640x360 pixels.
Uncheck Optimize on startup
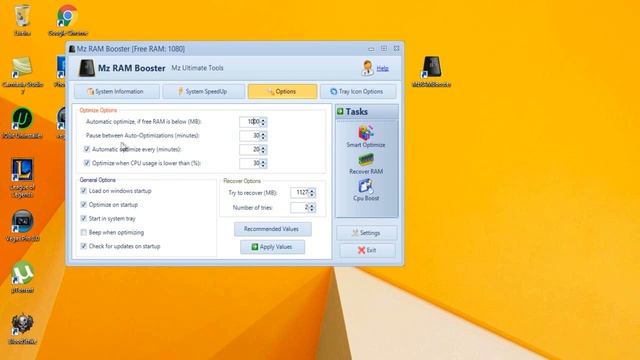coord(83,205)
